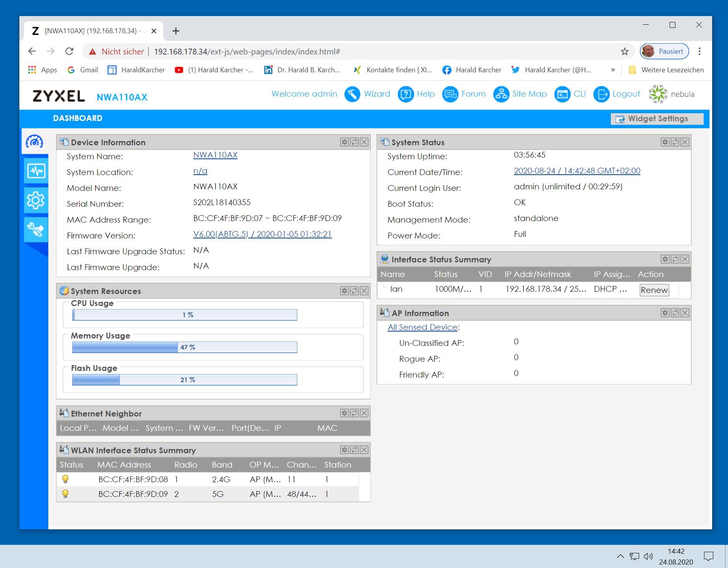
Task: Close the Ethernet Neighbor widget
Action: click(364, 413)
